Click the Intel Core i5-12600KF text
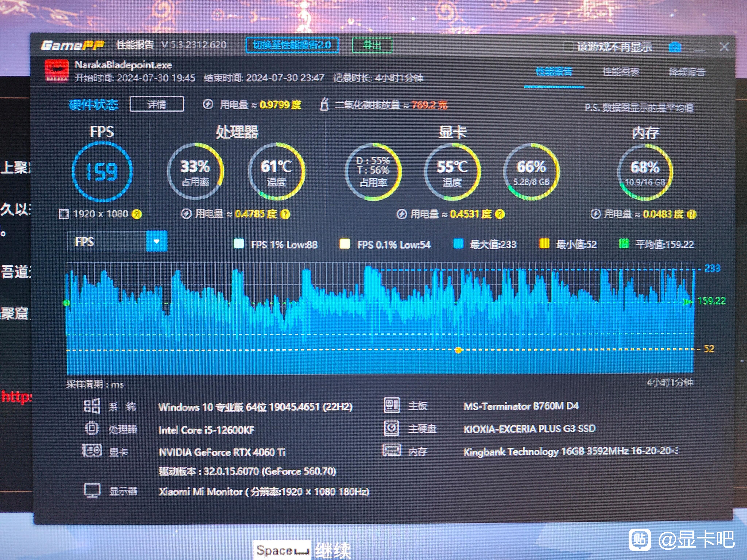The image size is (747, 560). (206, 430)
